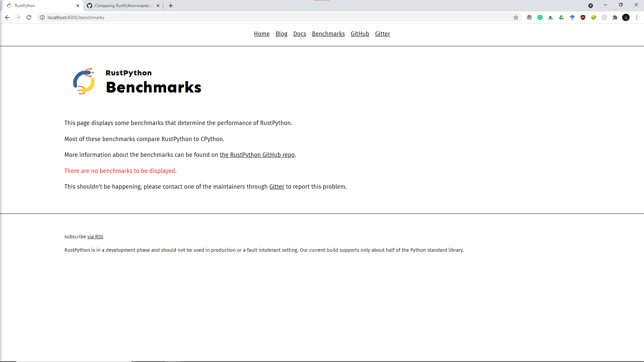Bookmark this page with the star icon
The height and width of the screenshot is (362, 644).
(516, 17)
